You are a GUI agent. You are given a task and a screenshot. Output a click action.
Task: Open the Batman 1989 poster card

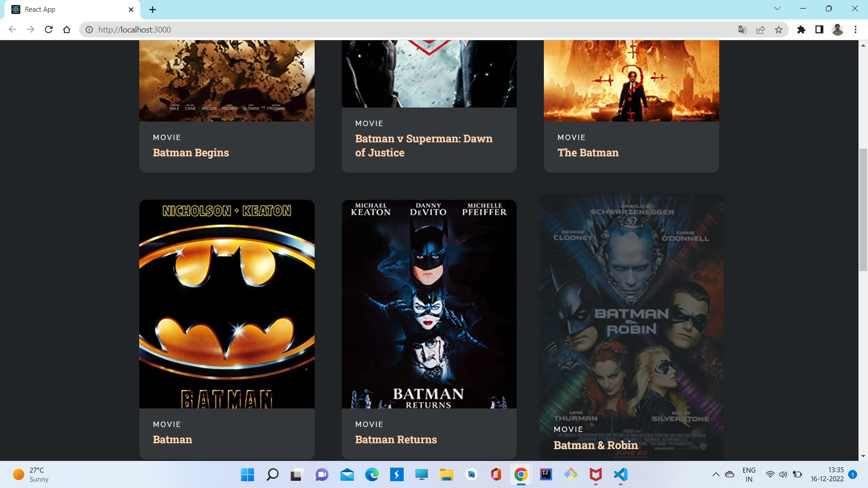(x=227, y=304)
